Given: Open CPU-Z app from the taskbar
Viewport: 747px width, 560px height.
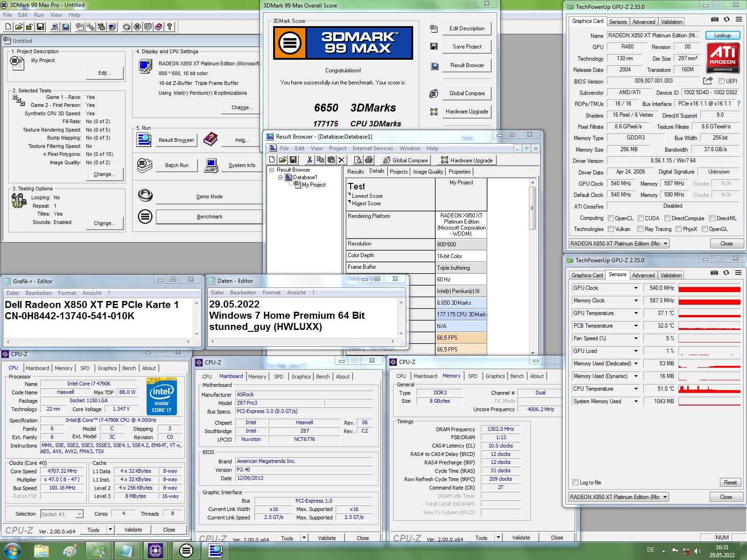Looking at the screenshot, I should (x=155, y=551).
